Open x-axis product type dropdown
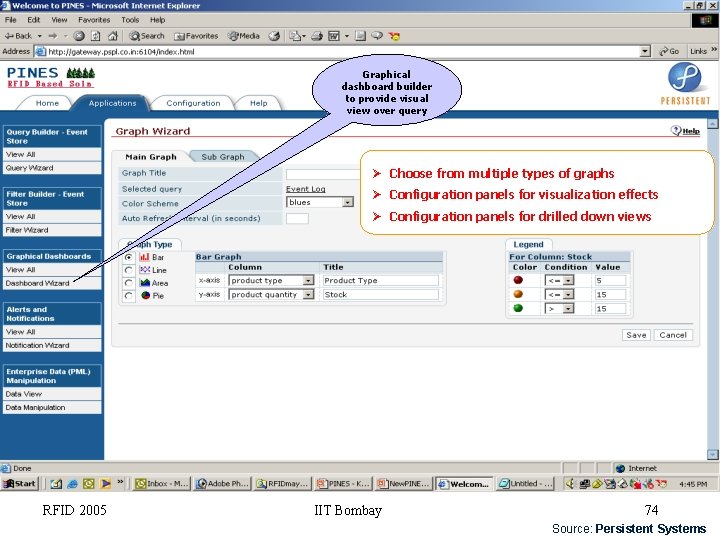The image size is (720, 540). [x=309, y=280]
